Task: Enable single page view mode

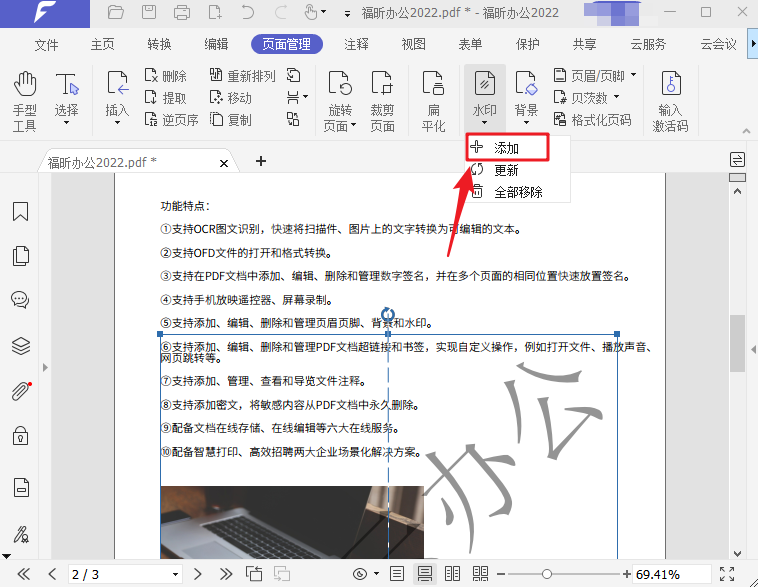Action: (x=397, y=574)
